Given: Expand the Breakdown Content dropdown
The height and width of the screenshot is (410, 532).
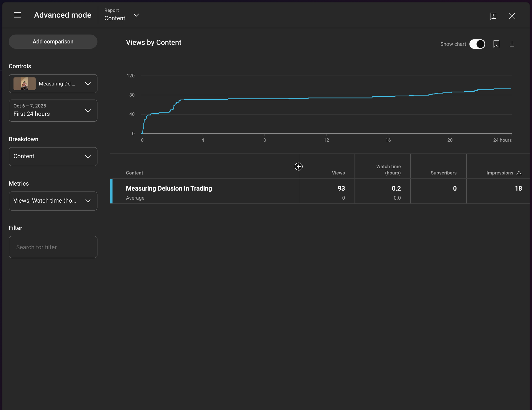Looking at the screenshot, I should coord(53,157).
